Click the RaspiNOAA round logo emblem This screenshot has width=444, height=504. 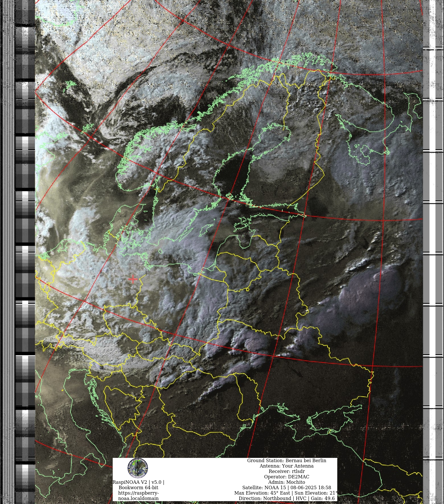[x=138, y=468]
